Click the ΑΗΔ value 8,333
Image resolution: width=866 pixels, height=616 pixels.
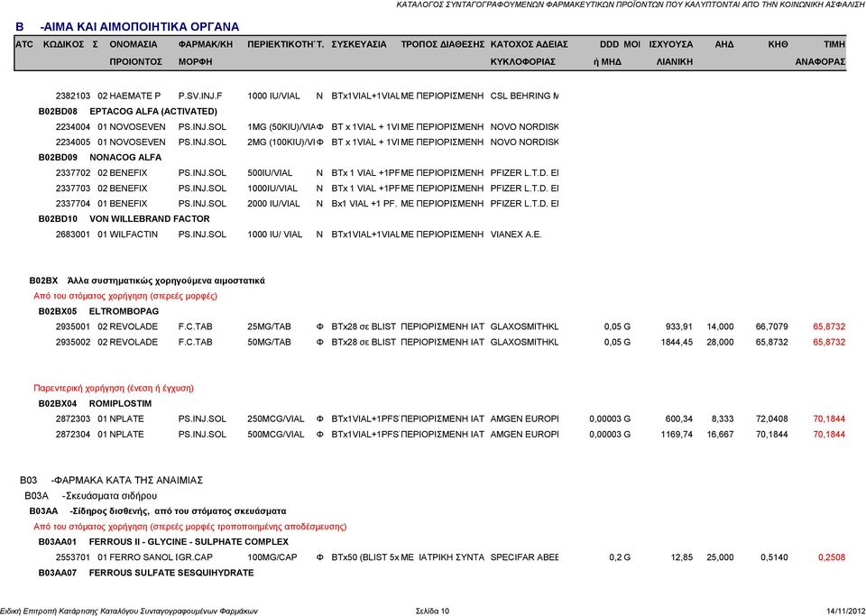coord(723,419)
